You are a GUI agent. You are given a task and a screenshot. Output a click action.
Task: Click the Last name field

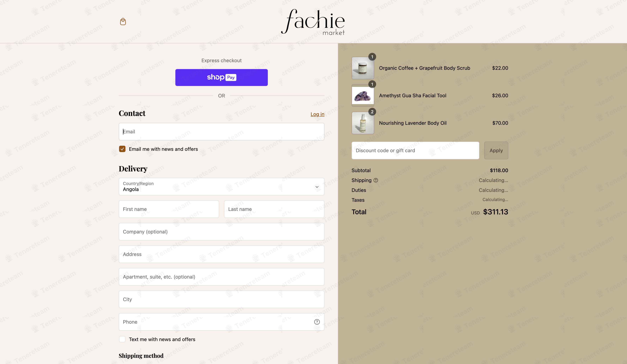[274, 209]
